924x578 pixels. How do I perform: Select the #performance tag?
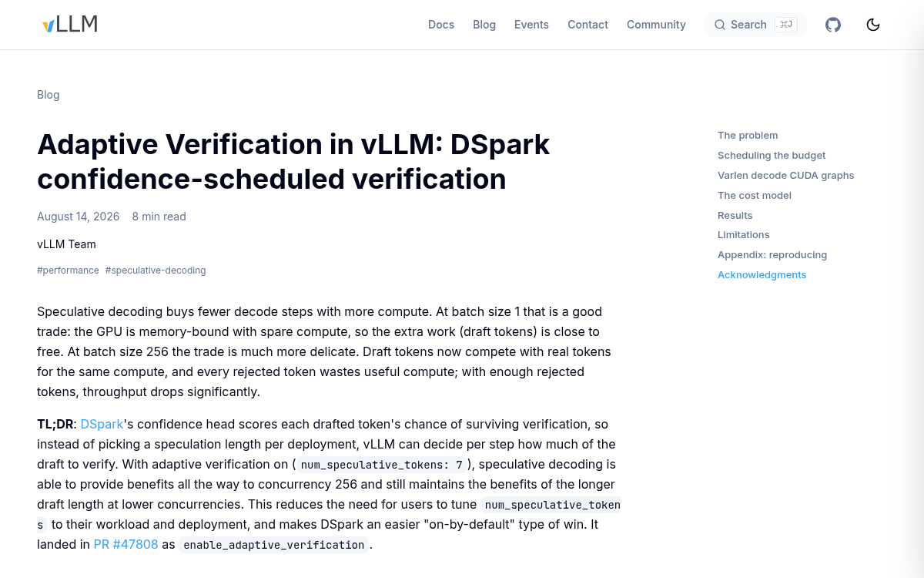tap(68, 271)
